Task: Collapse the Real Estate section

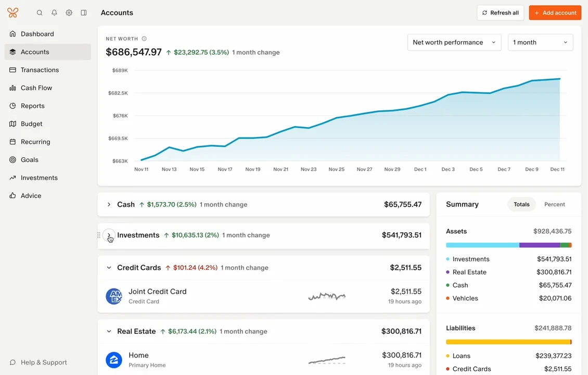Action: tap(109, 331)
